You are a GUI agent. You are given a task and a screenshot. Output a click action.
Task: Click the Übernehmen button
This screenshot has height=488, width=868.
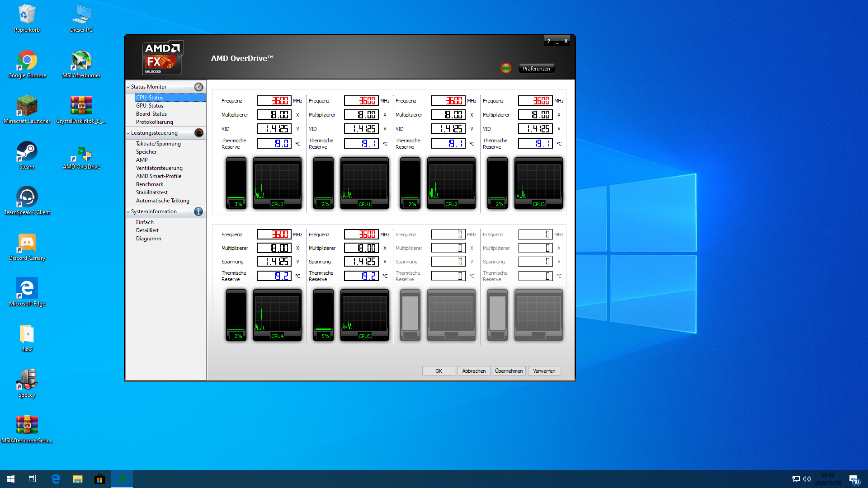[x=509, y=371]
